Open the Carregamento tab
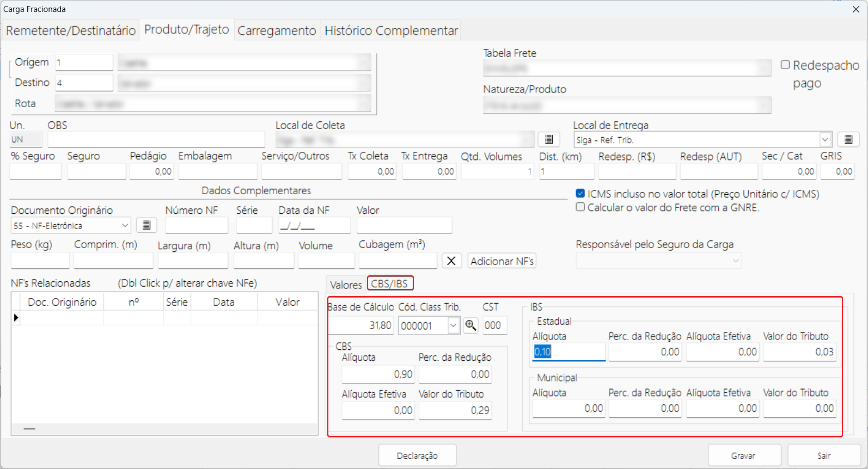 click(x=277, y=30)
